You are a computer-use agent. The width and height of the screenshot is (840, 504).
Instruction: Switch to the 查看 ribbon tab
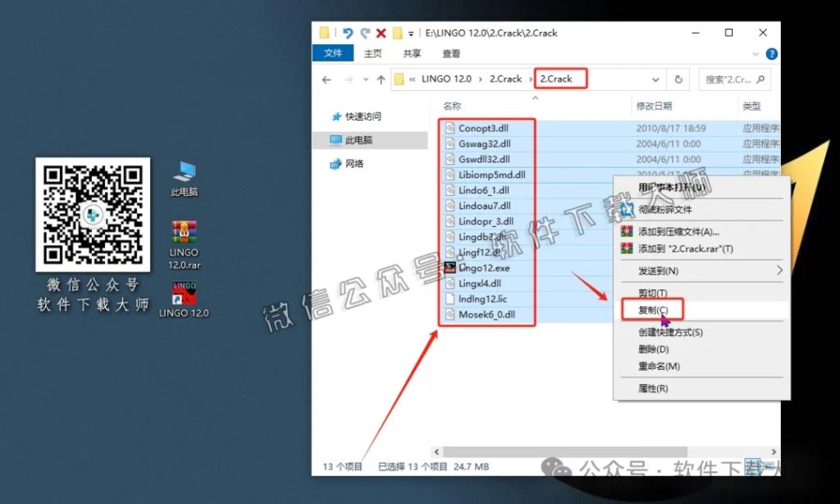(454, 53)
